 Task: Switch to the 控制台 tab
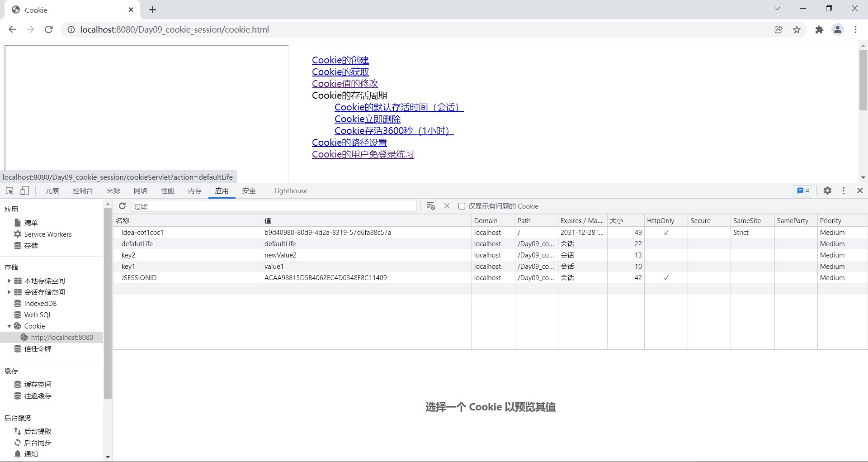pos(83,191)
